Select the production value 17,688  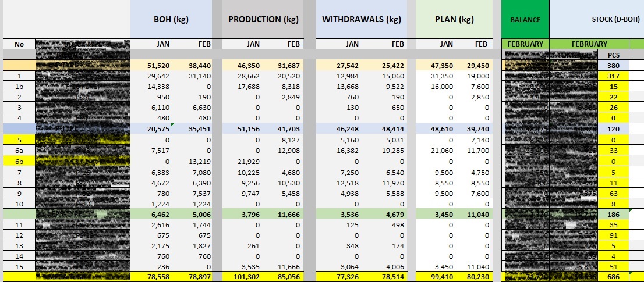coord(249,87)
